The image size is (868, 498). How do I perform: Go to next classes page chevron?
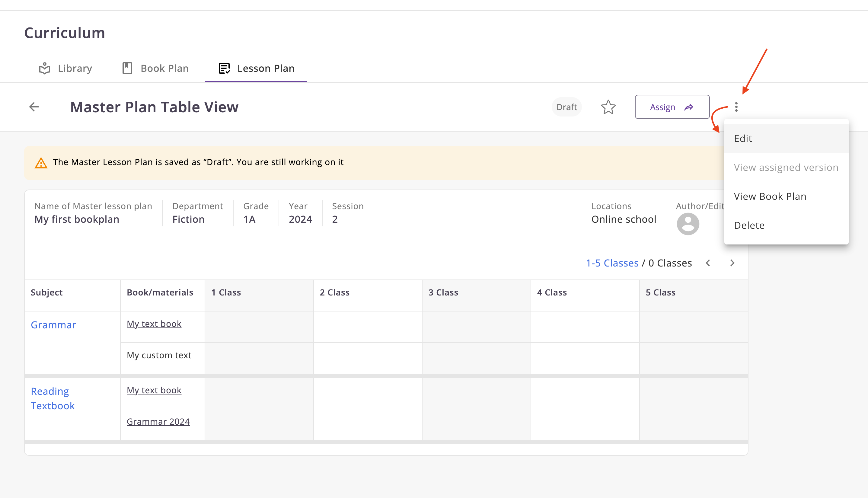coord(732,263)
